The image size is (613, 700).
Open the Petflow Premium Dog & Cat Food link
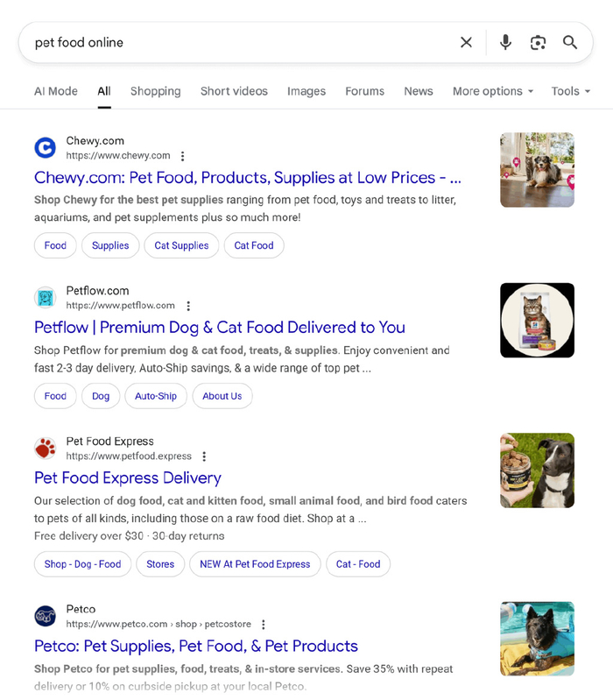click(x=219, y=328)
